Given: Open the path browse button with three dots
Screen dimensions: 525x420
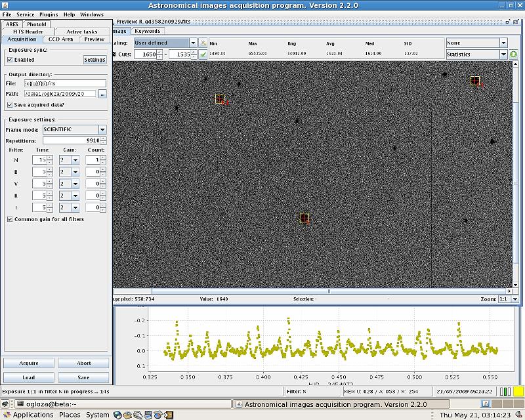Looking at the screenshot, I should (102, 94).
